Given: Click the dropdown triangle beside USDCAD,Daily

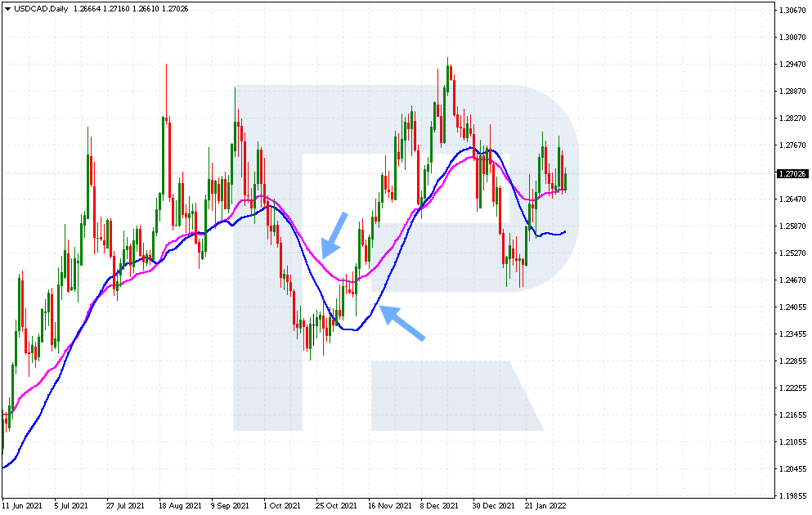Looking at the screenshot, I should click(7, 9).
